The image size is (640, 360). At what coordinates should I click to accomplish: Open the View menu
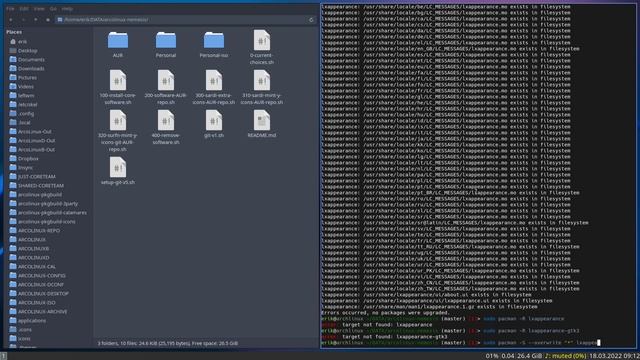tap(39, 9)
